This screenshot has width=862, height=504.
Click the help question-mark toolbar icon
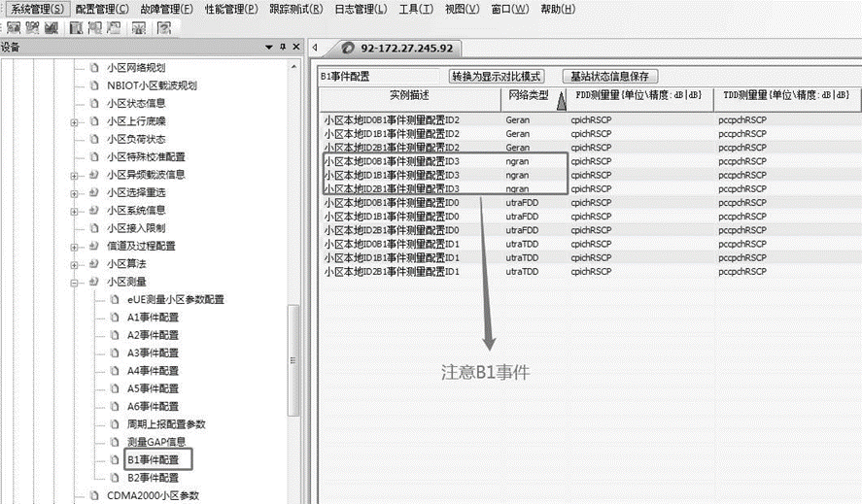[x=164, y=27]
